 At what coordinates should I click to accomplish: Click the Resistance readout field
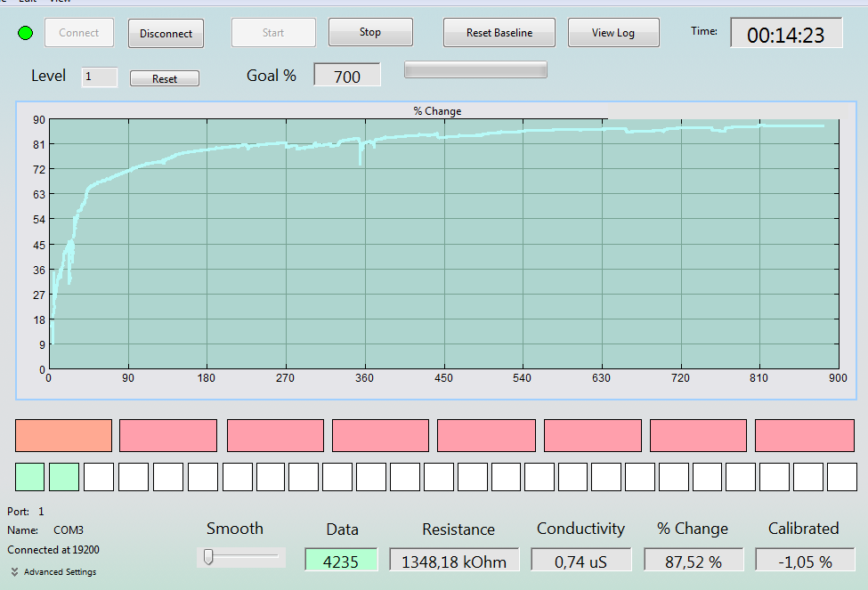click(x=454, y=560)
